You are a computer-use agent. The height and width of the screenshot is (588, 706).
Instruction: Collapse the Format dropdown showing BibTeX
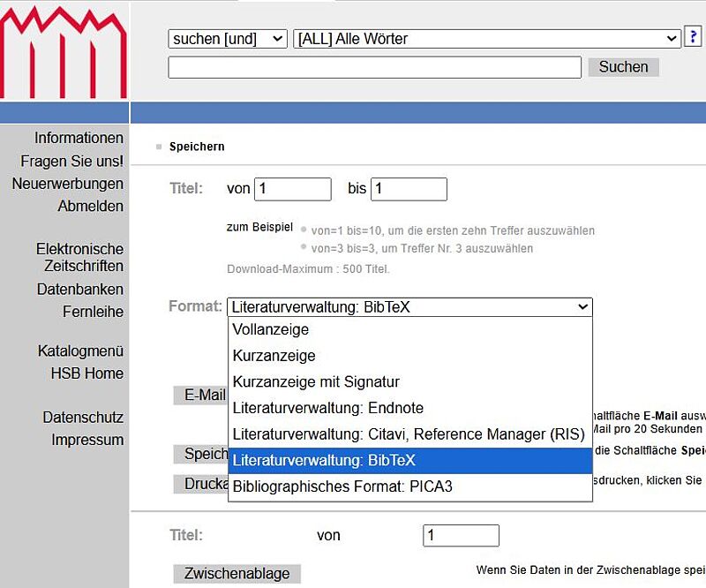[409, 307]
